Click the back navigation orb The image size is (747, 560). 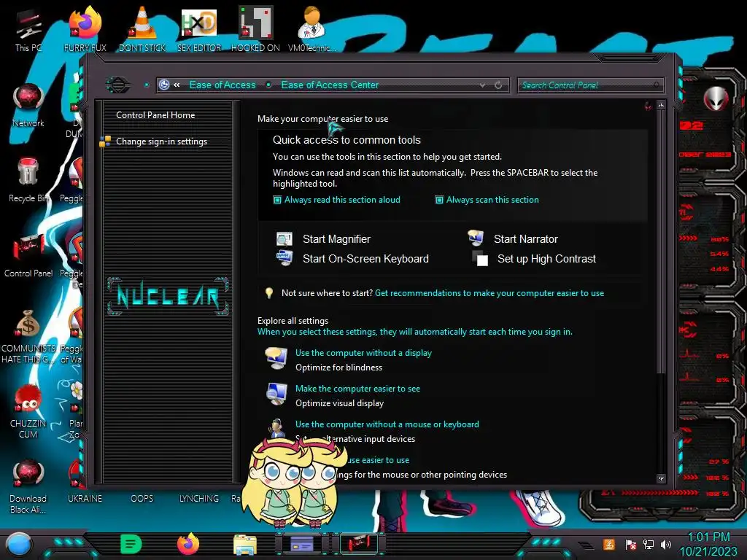[x=117, y=85]
